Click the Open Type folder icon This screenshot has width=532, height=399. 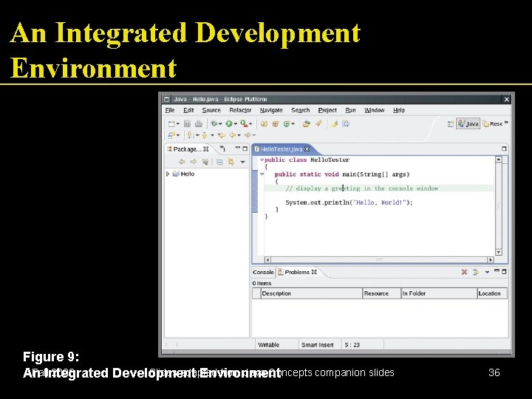click(x=307, y=124)
